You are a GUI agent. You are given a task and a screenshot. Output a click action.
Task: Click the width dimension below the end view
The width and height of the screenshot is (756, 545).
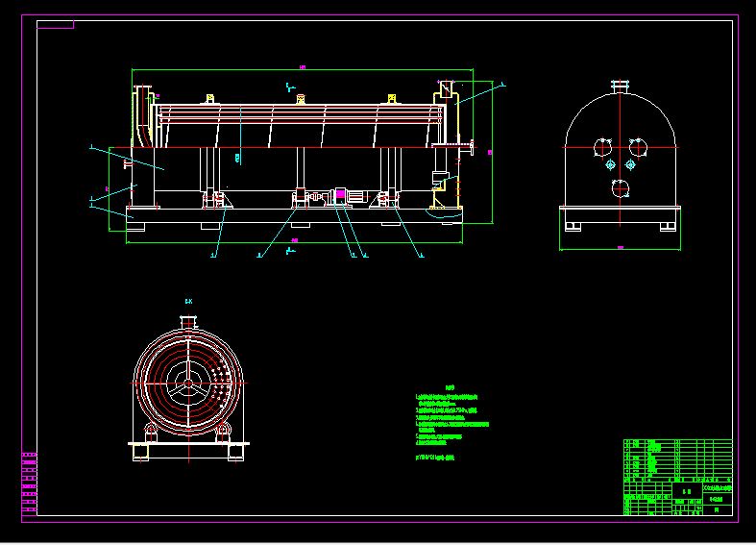tap(620, 249)
